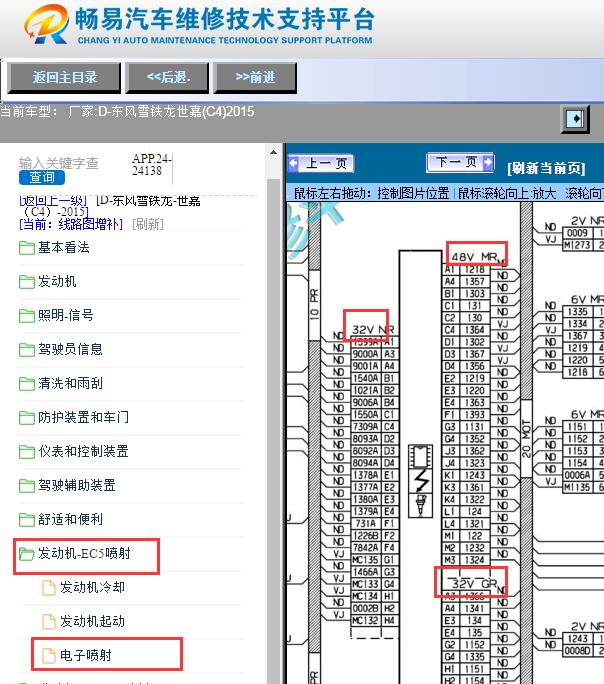Click the folder icon beside 舒适和便利
The width and height of the screenshot is (604, 684).
pyautogui.click(x=27, y=520)
